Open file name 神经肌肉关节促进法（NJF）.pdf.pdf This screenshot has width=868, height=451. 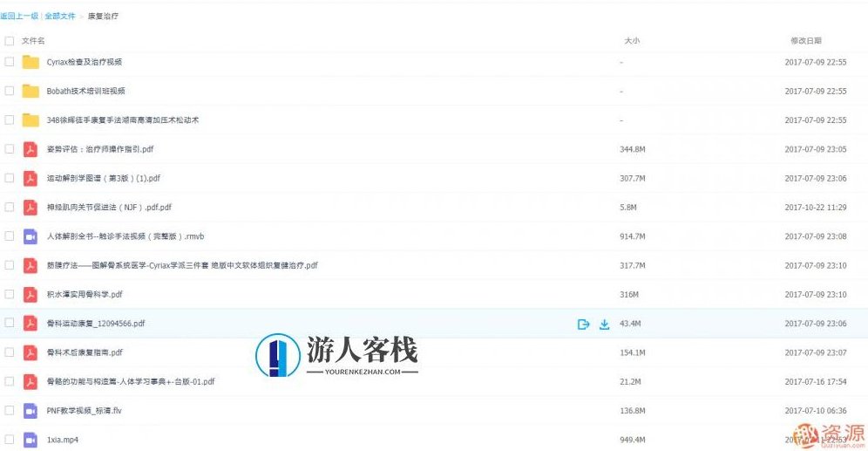tap(109, 208)
